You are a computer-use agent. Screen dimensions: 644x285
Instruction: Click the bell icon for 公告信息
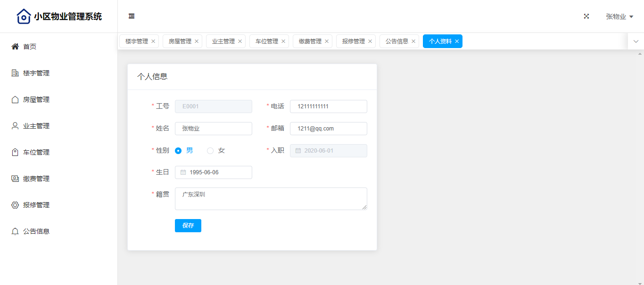click(15, 231)
